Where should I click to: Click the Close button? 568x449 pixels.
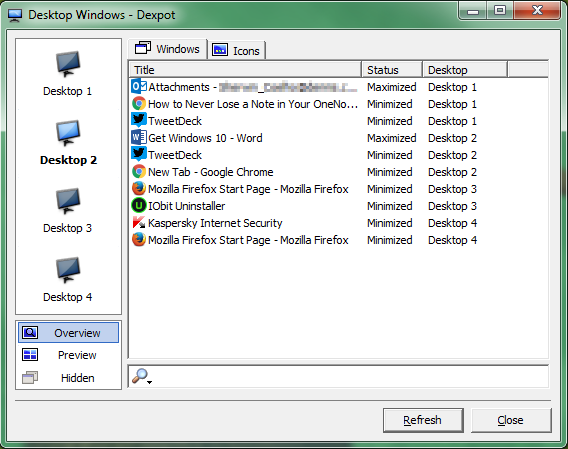[511, 420]
